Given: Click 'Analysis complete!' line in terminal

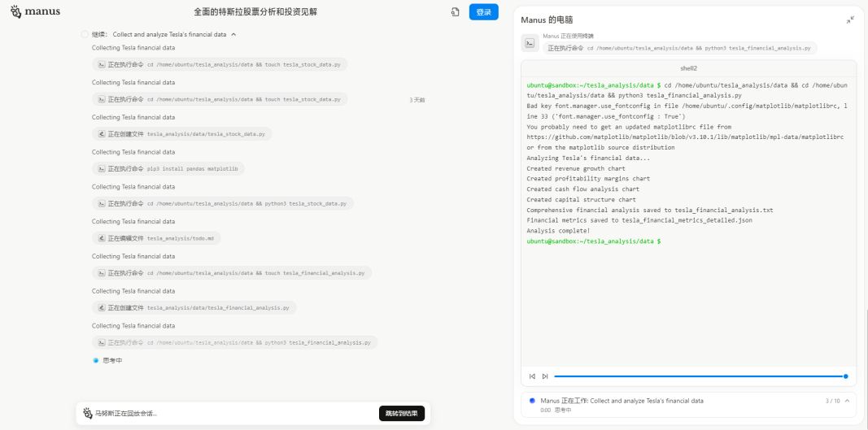Looking at the screenshot, I should coord(558,231).
